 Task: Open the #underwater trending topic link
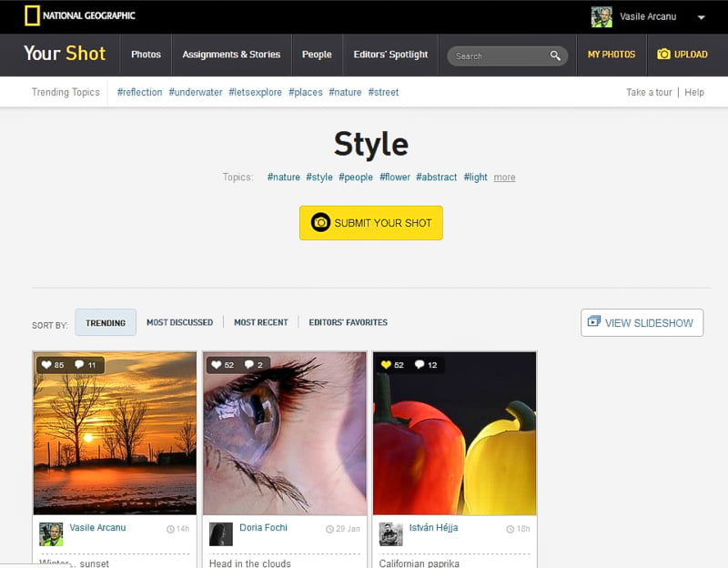tap(196, 92)
